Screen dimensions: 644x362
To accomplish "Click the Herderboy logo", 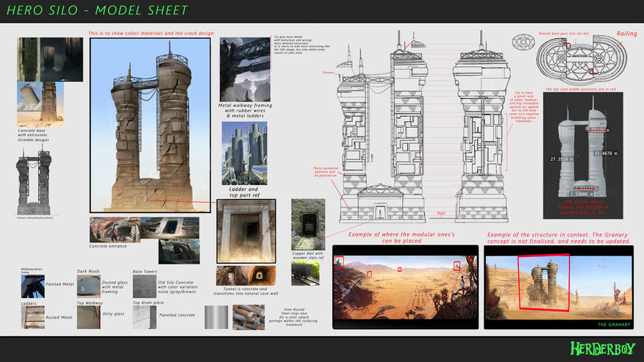I will 603,349.
